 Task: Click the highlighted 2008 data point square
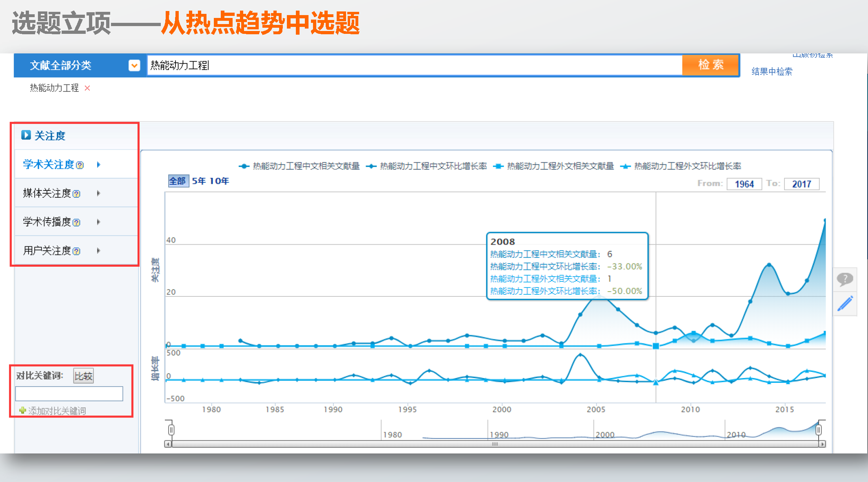coord(655,346)
